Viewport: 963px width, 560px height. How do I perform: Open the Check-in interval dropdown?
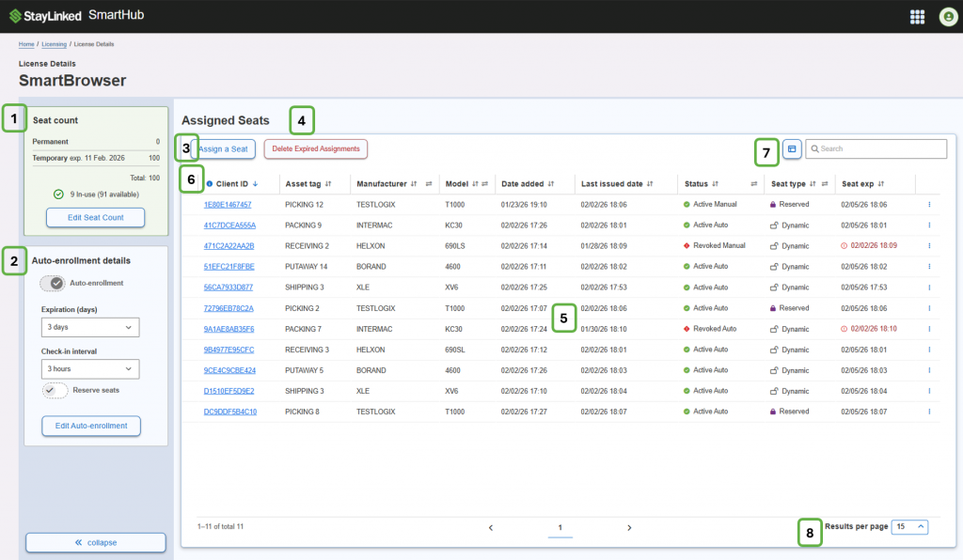pyautogui.click(x=90, y=369)
